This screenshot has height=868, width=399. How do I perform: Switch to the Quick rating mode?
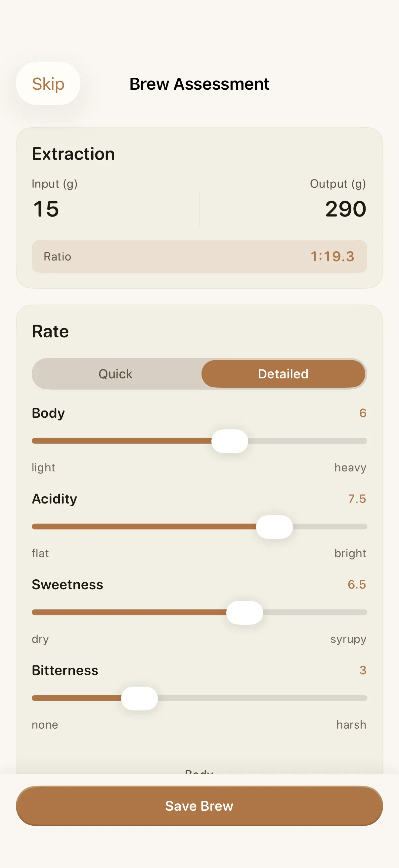tap(115, 374)
